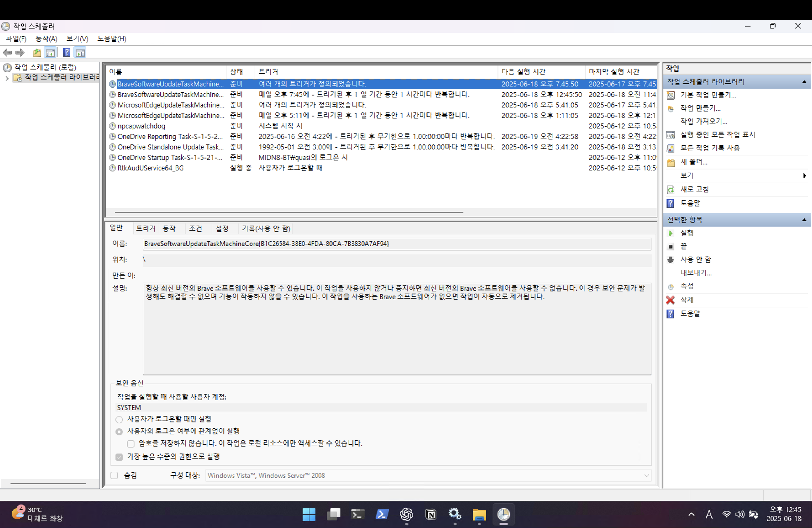Image resolution: width=812 pixels, height=528 pixels.
Task: Toggle 암호를 저장하지 않습니다 checkbox
Action: [131, 444]
